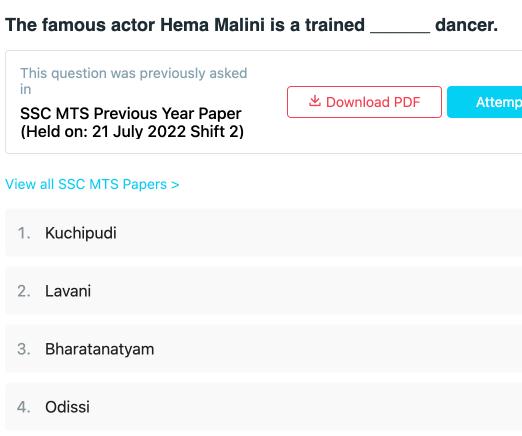This screenshot has width=522, height=436.
Task: Click the blank line in the question
Action: (x=400, y=32)
